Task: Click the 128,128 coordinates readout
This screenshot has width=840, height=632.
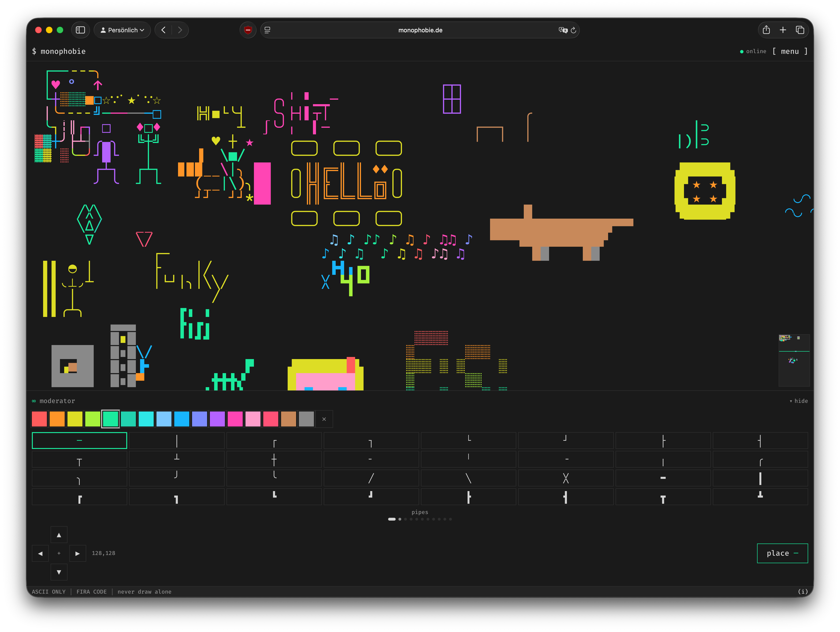Action: (103, 553)
